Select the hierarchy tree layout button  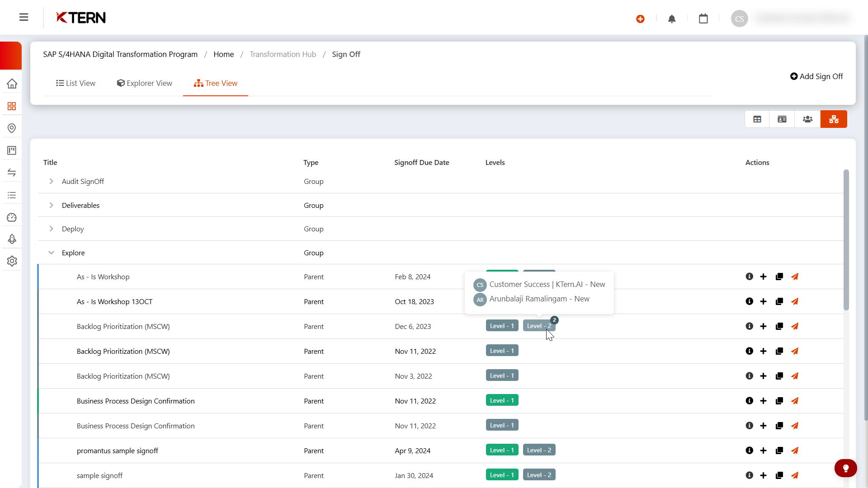pyautogui.click(x=834, y=119)
